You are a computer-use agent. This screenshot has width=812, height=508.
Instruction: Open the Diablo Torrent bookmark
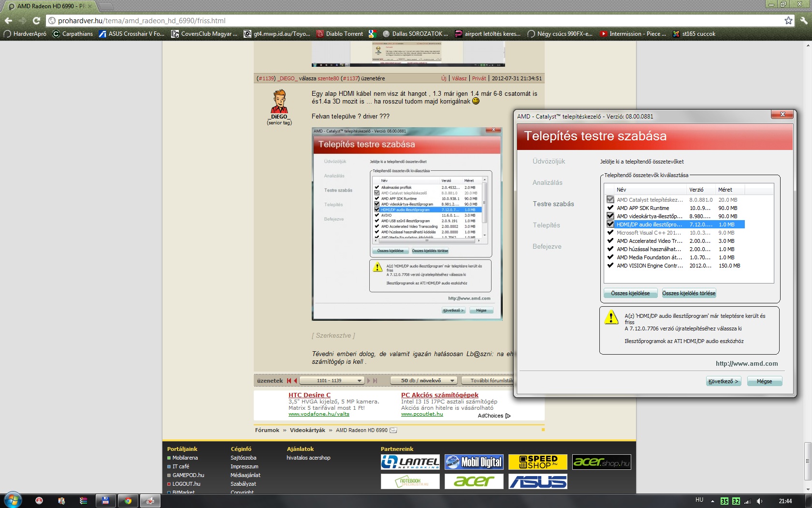[x=339, y=34]
